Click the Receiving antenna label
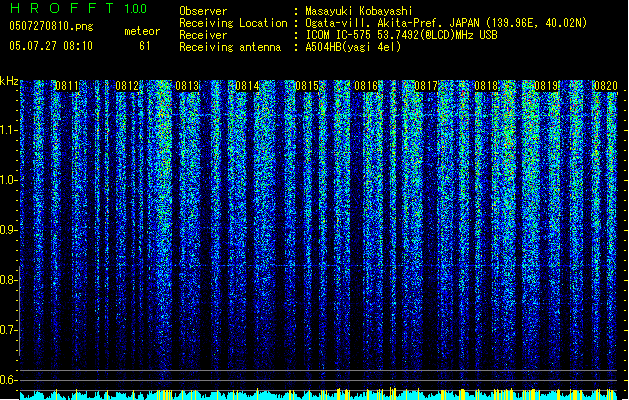The width and height of the screenshot is (629, 400). [230, 47]
